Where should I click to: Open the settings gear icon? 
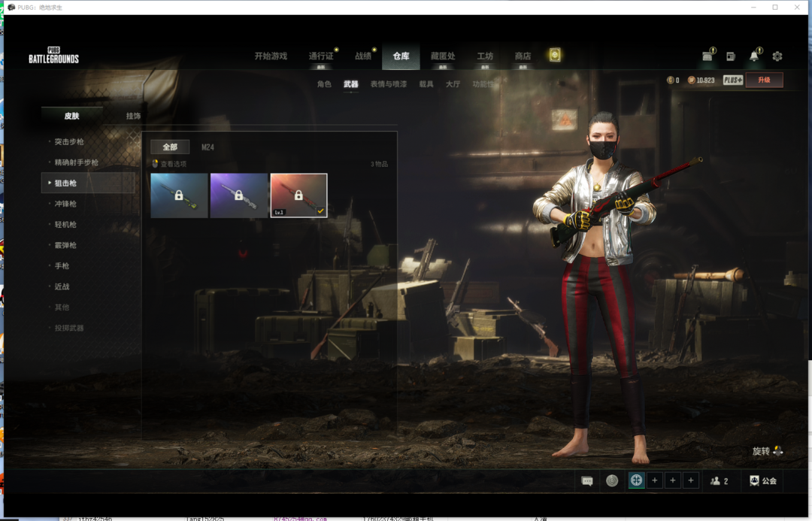pyautogui.click(x=777, y=56)
